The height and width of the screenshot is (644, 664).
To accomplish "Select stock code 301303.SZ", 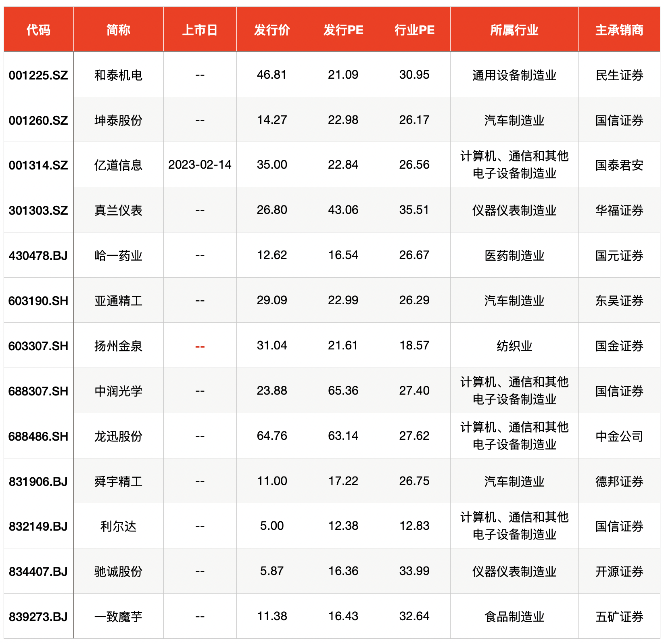I will (x=38, y=210).
